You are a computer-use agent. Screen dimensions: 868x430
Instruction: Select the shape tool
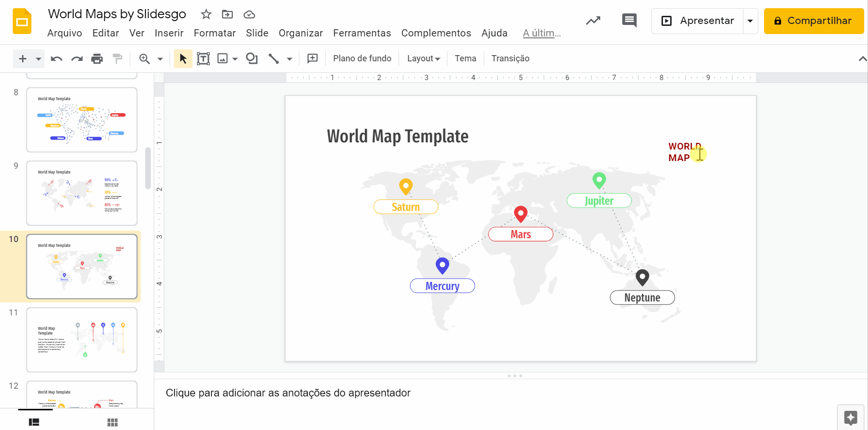[x=252, y=58]
